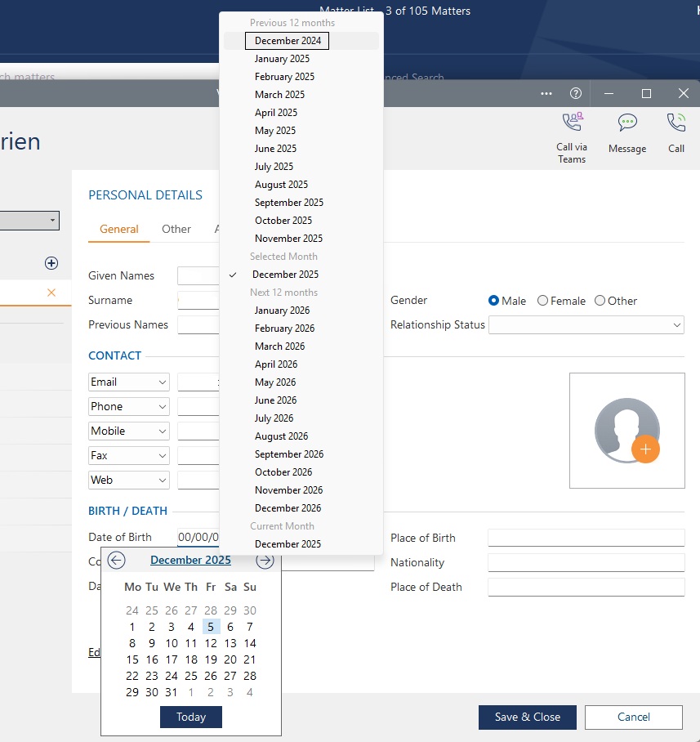Select Other as gender
Viewport: 700px width, 742px height.
600,301
